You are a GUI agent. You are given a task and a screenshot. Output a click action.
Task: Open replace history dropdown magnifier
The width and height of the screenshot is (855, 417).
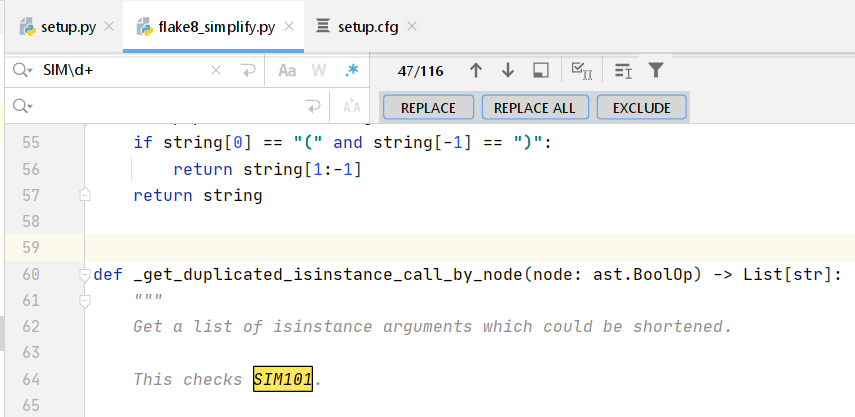pos(23,106)
